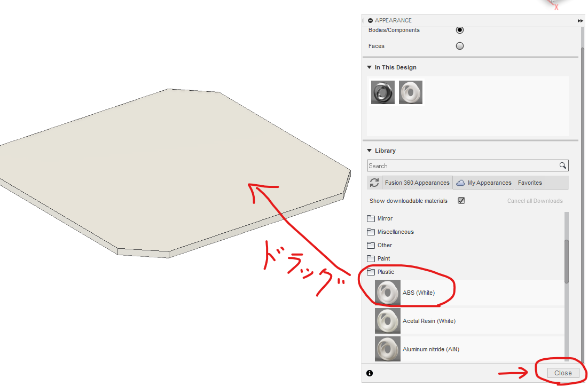Click the APPEARANCE panel vertical scrollbar
This screenshot has width=588, height=386.
pos(582,206)
